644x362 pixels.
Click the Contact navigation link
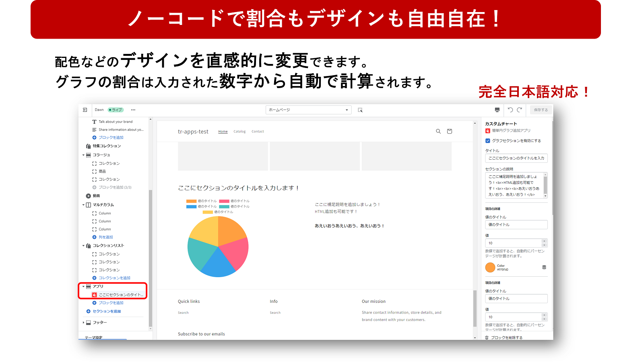click(258, 132)
